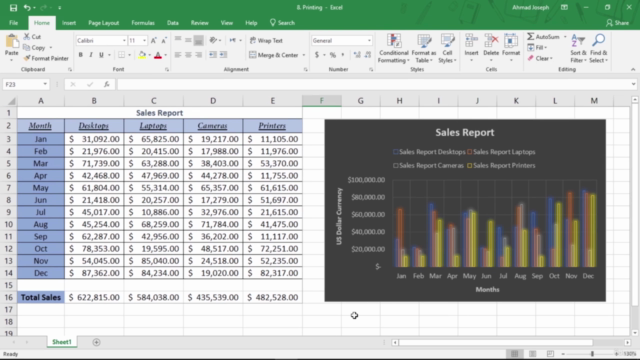Open cell borders icon

pos(122,55)
